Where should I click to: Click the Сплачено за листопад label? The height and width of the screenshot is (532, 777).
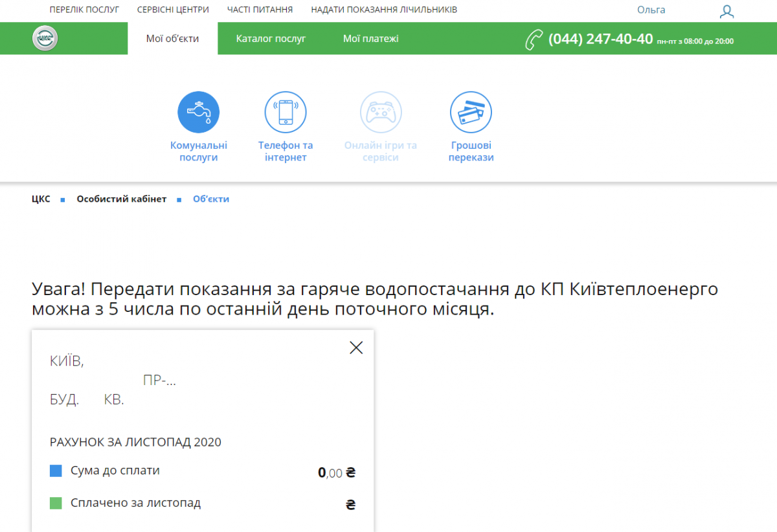[x=136, y=503]
